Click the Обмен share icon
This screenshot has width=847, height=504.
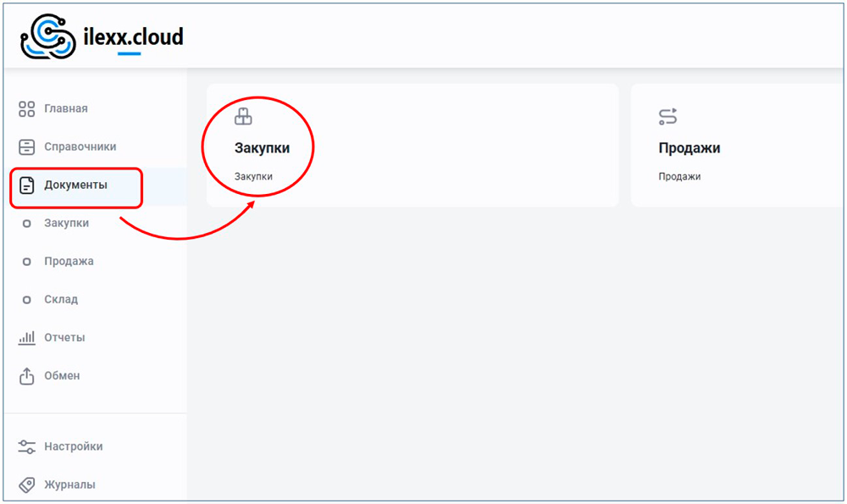26,375
